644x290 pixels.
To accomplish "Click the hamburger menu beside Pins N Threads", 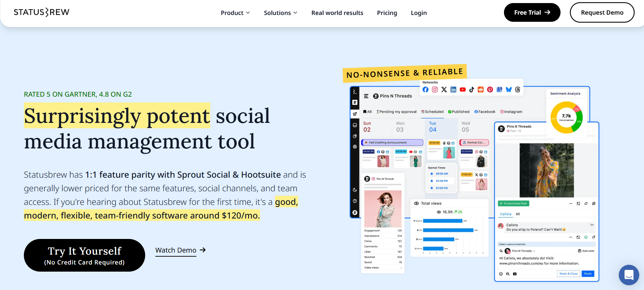I will coord(366,96).
